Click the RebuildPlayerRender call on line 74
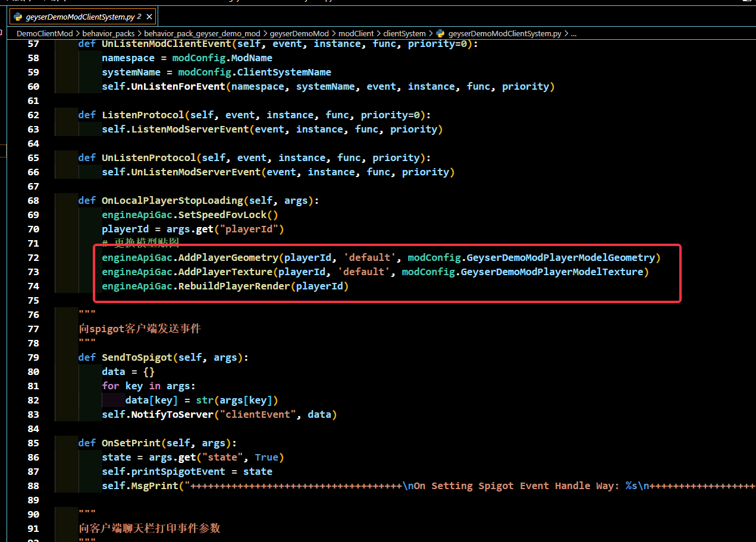 (x=234, y=286)
